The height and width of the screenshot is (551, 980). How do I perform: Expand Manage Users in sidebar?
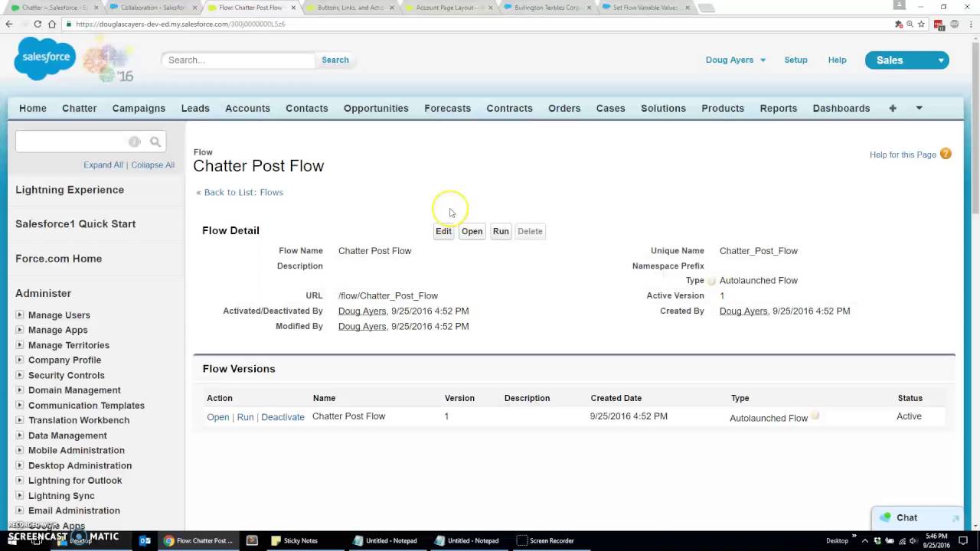(19, 315)
